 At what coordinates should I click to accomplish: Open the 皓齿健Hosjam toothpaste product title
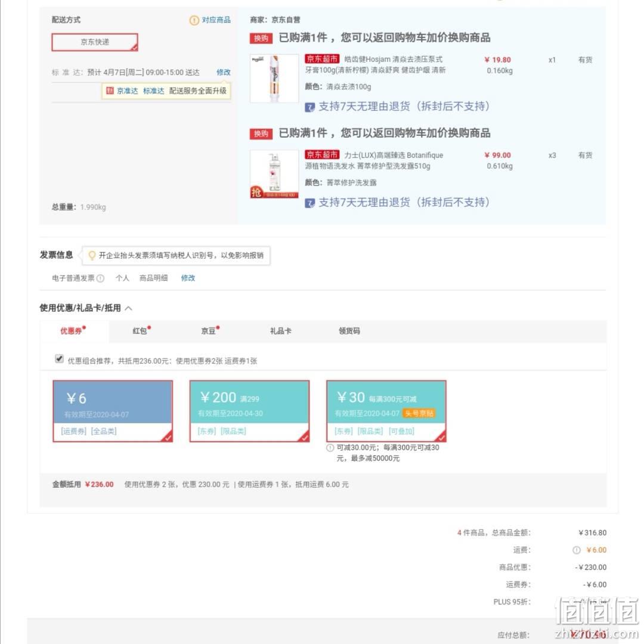(x=375, y=65)
